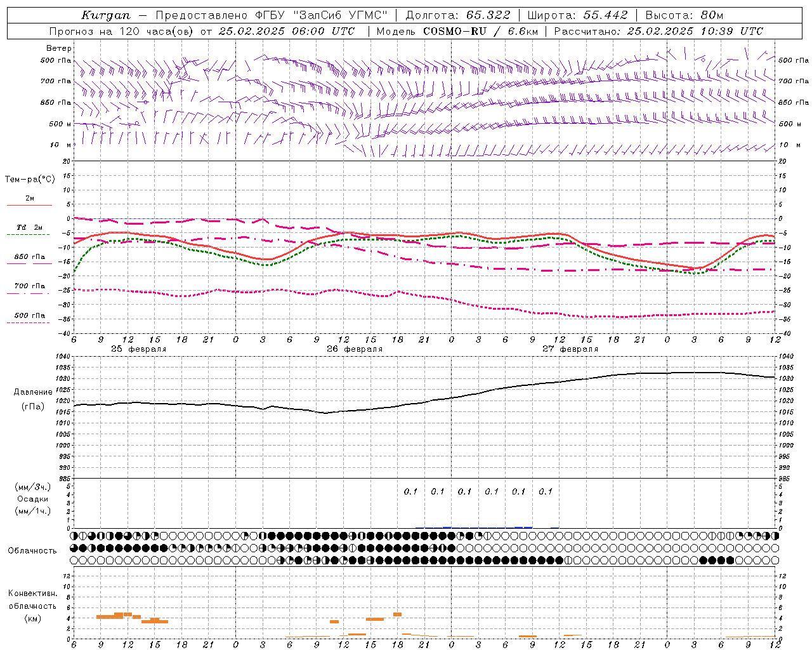The width and height of the screenshot is (812, 650).
Task: Select the Тем-ра(°C) axis label
Action: tap(30, 180)
